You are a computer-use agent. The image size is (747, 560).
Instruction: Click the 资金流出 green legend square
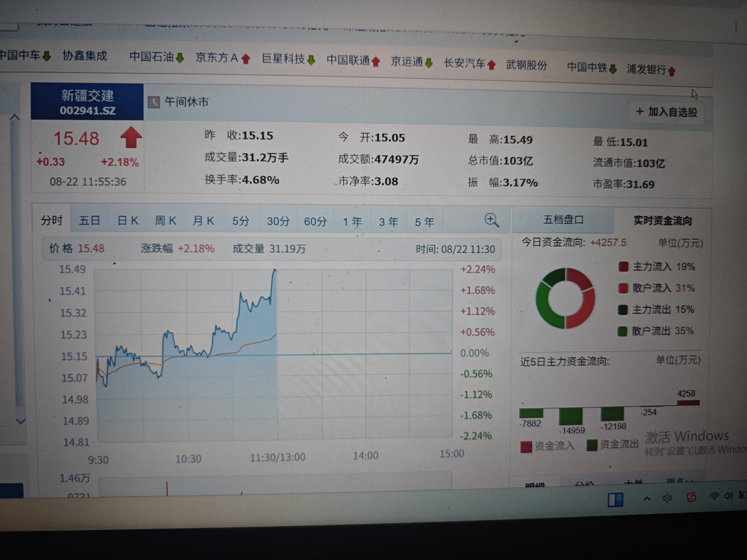[592, 445]
